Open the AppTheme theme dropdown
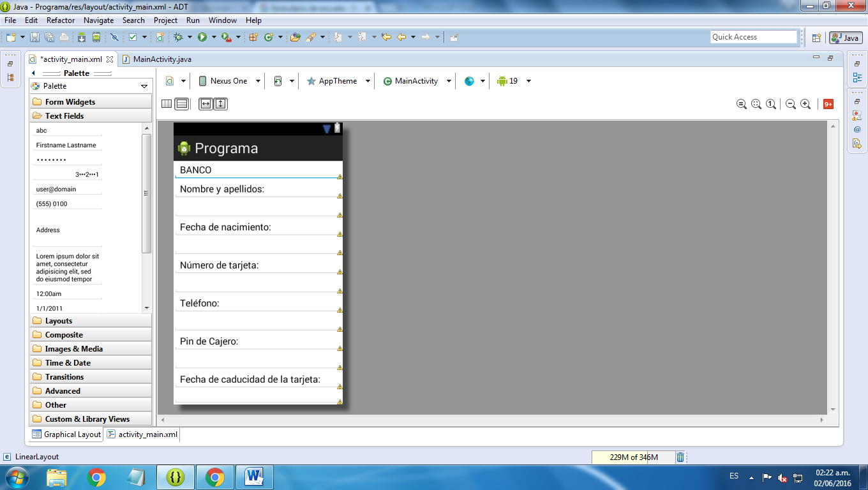 pos(340,81)
